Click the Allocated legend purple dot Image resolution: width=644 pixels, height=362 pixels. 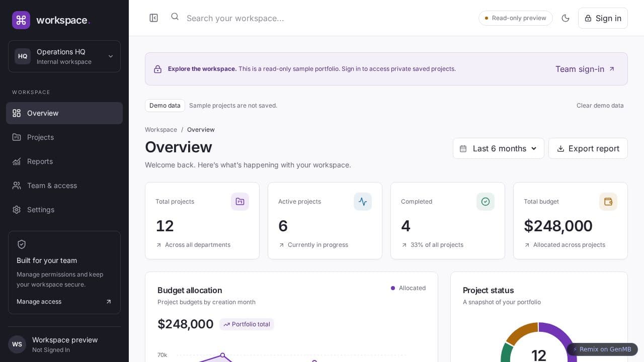393,288
